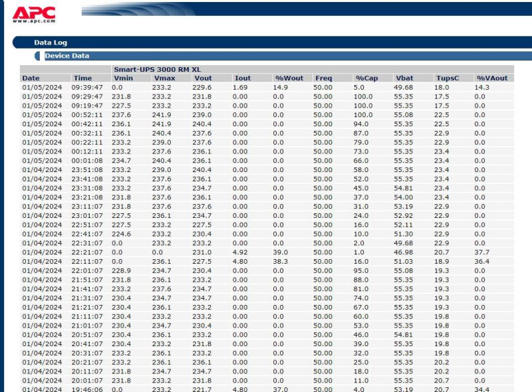Select the time 00:01:08 cell
The image size is (532, 392).
click(87, 161)
